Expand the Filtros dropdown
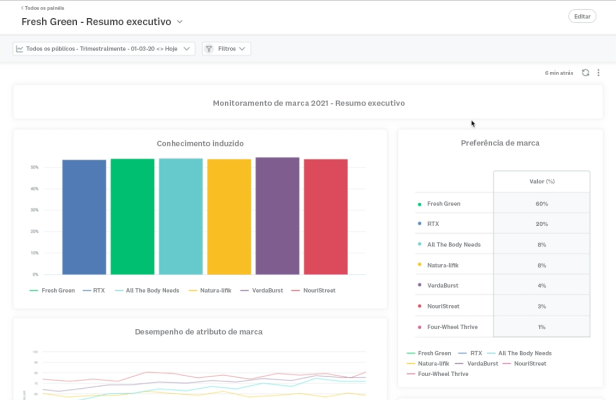Screen dimensions: 616x400 click(x=226, y=48)
